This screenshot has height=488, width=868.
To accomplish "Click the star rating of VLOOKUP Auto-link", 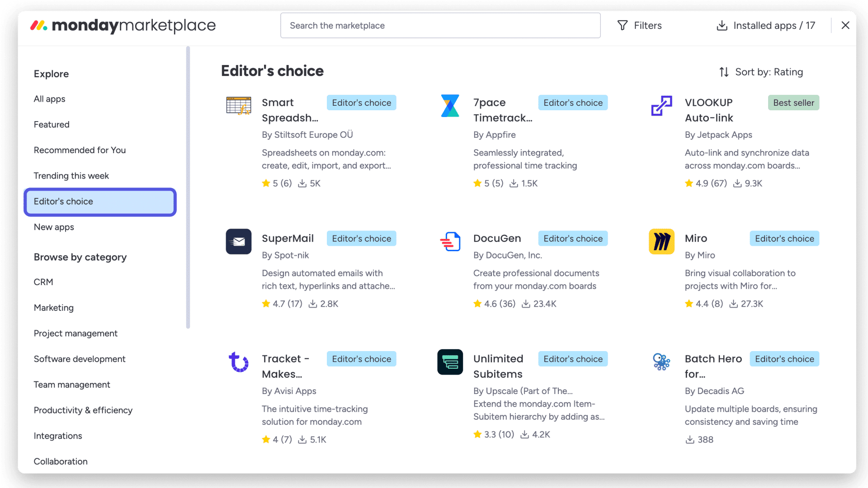I will click(706, 183).
